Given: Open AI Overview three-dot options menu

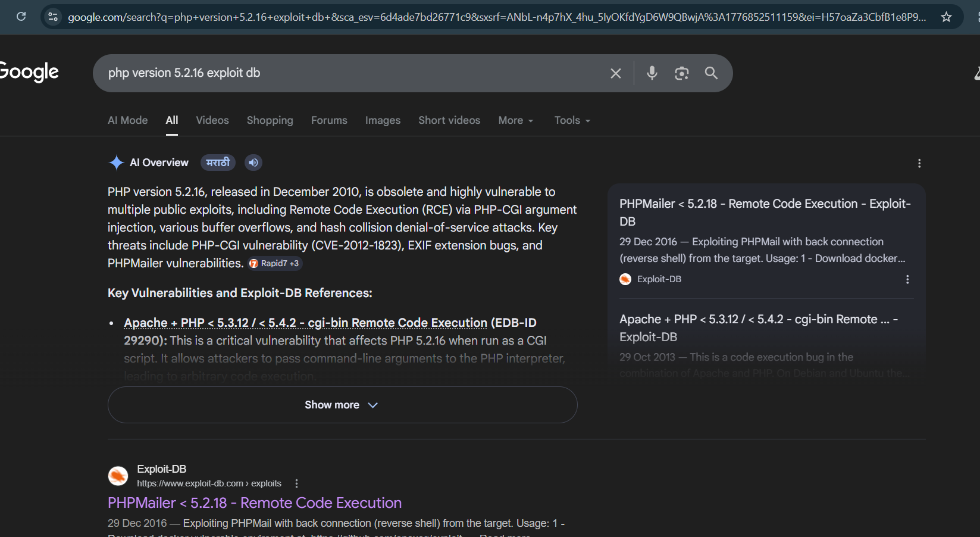Looking at the screenshot, I should [x=919, y=163].
